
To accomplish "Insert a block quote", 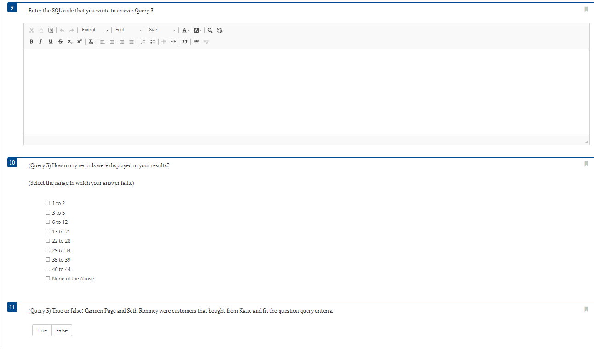I will click(184, 41).
